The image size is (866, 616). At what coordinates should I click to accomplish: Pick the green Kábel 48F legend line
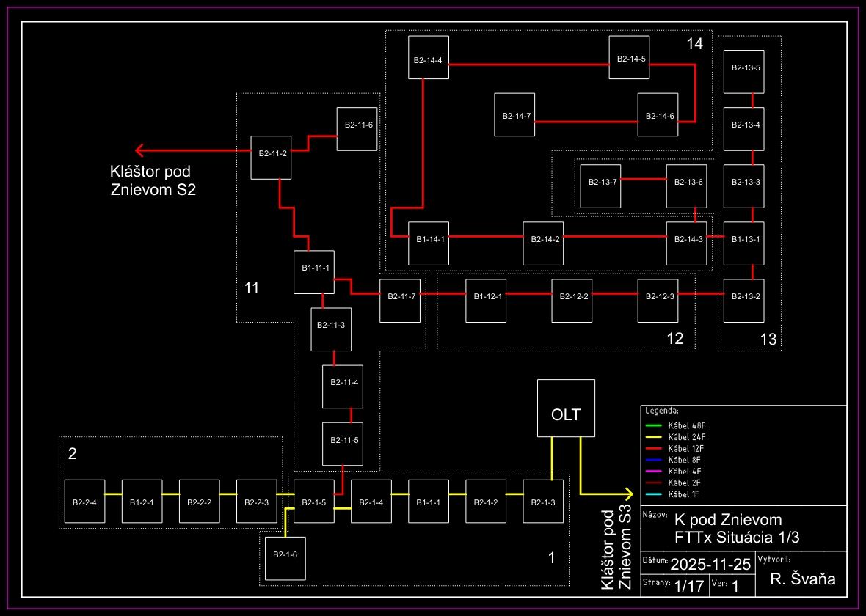click(x=653, y=425)
